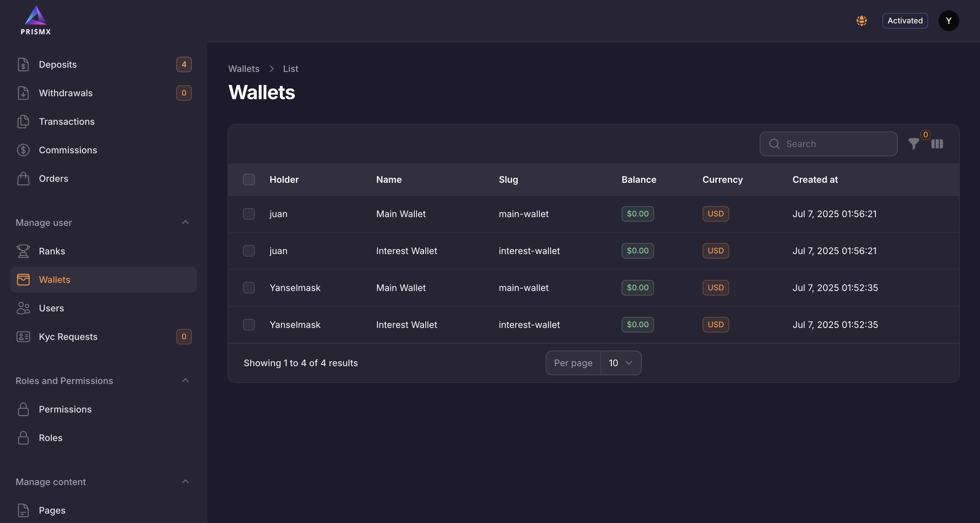Click the PRISMX logo
This screenshot has height=523, width=980.
[36, 20]
